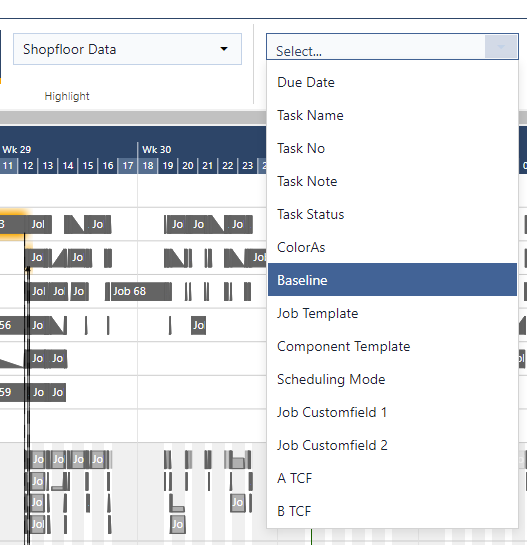527x545 pixels.
Task: Choose Job Customfield 1
Action: 392,412
